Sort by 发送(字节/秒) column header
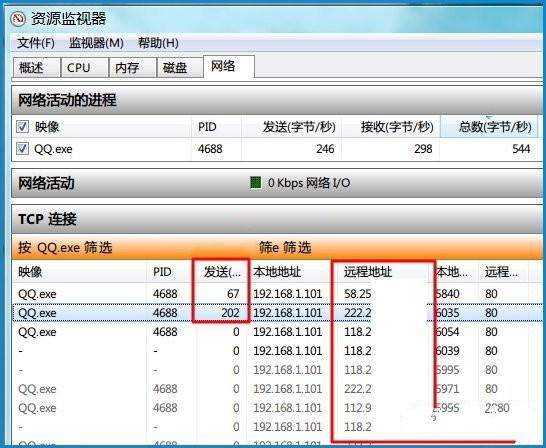Viewport: 546px width, 448px height. point(291,127)
